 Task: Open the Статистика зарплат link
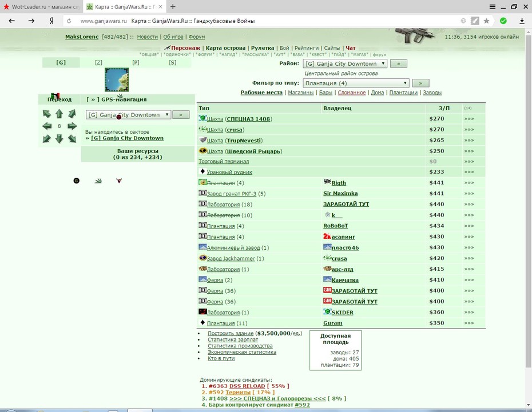(x=233, y=339)
